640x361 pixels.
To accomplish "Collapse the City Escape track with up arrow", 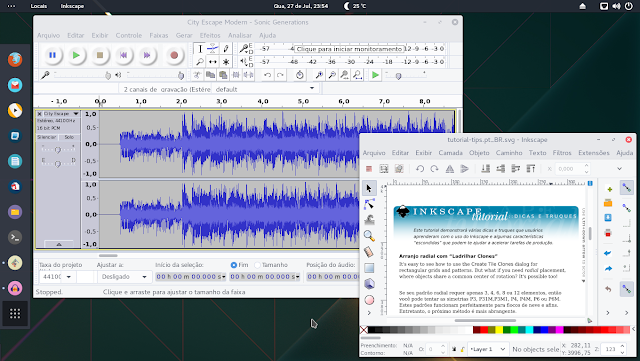I will click(59, 244).
